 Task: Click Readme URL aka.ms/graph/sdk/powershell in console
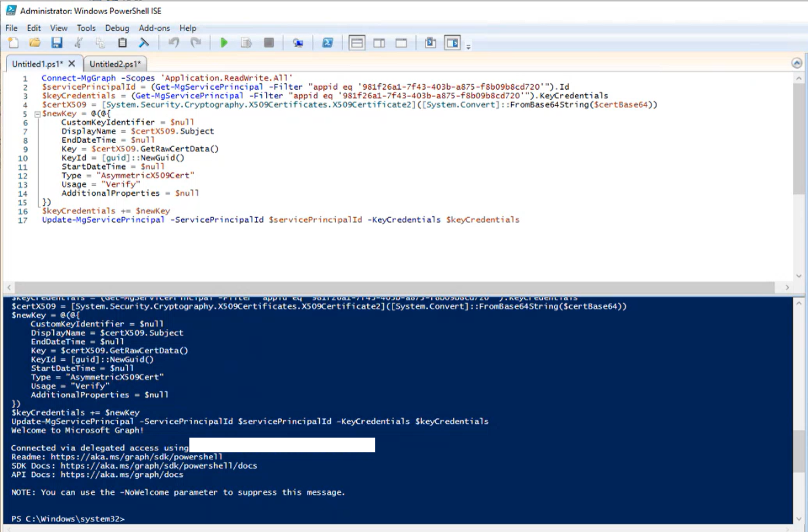136,457
